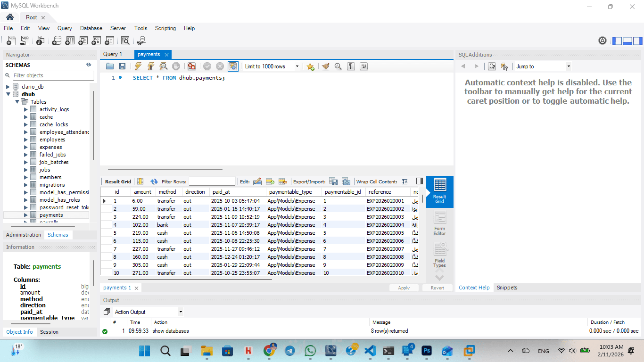This screenshot has width=644, height=362.
Task: Import records from an external file
Action: coord(346,181)
